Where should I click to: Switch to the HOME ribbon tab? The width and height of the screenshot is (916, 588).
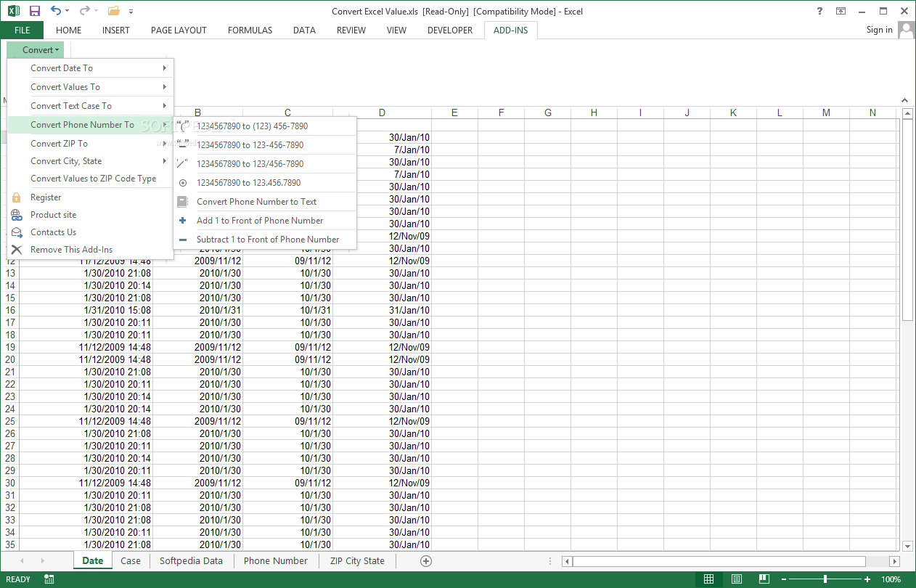pos(68,30)
